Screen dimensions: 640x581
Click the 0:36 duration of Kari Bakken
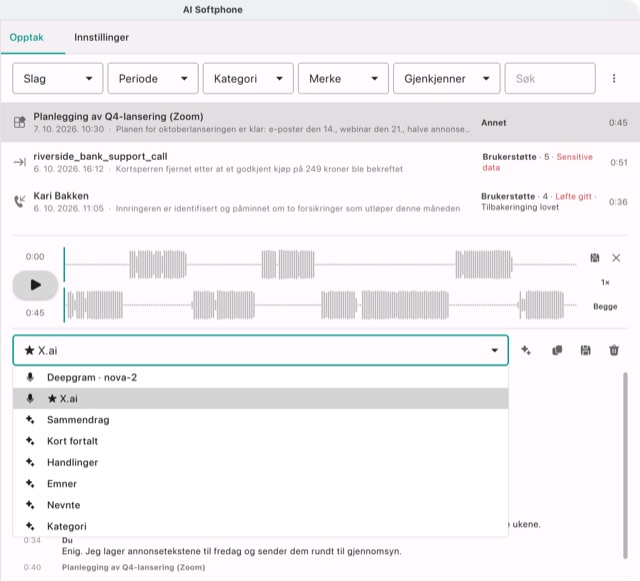(x=618, y=202)
